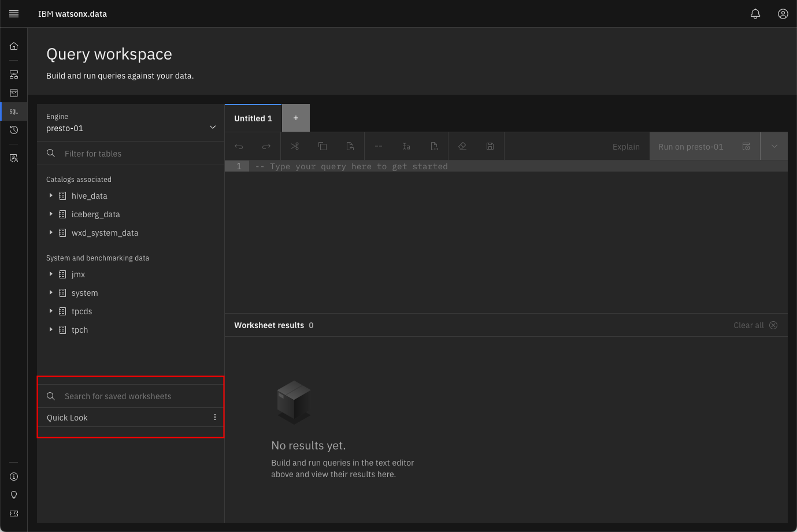Screen dimensions: 797x532
Task: Open the notifications bell
Action: point(755,14)
